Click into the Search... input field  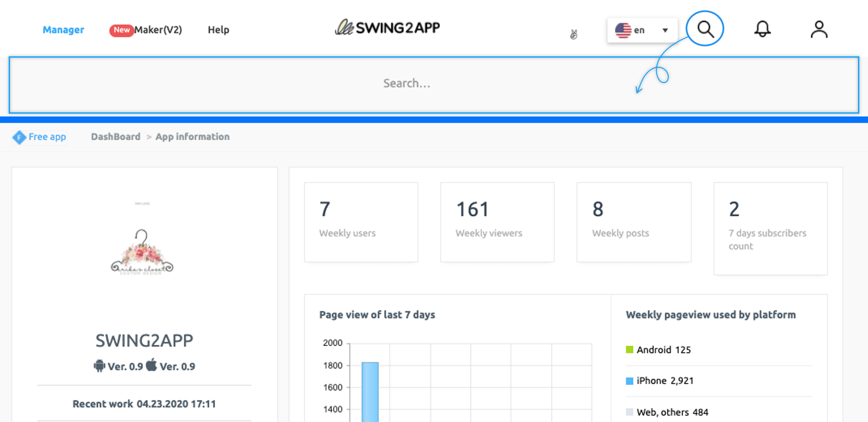406,83
